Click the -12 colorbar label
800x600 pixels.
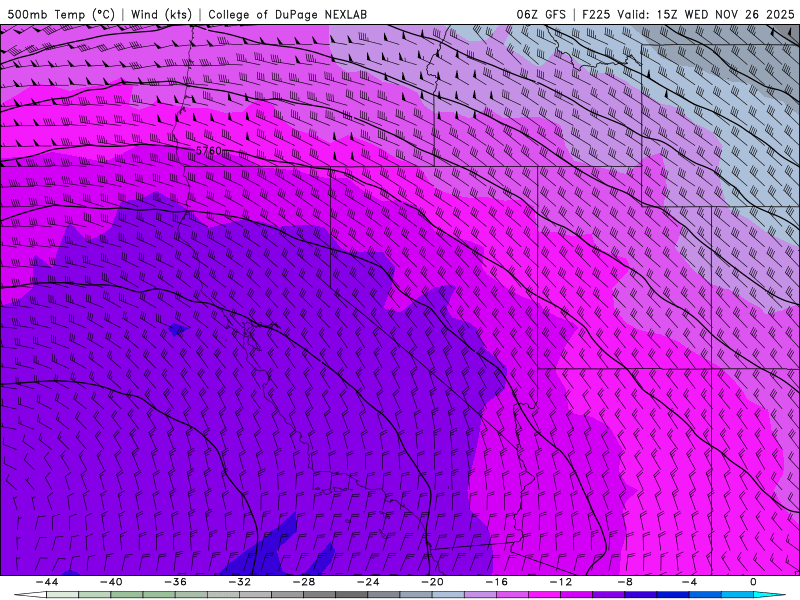click(x=561, y=582)
